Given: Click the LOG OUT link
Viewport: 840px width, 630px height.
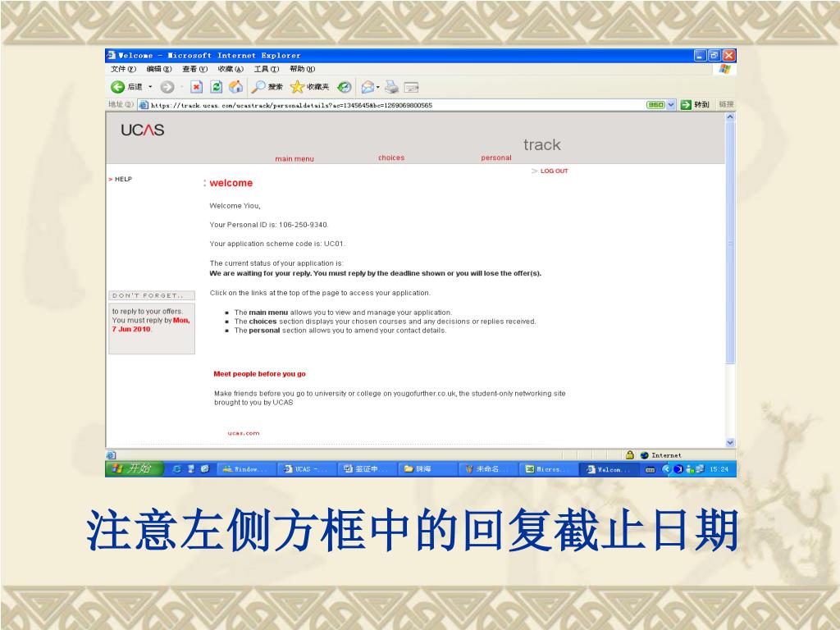Looking at the screenshot, I should [x=554, y=171].
